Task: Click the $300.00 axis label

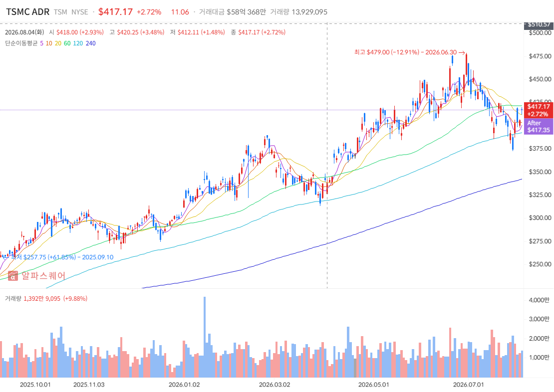Action: [x=540, y=218]
